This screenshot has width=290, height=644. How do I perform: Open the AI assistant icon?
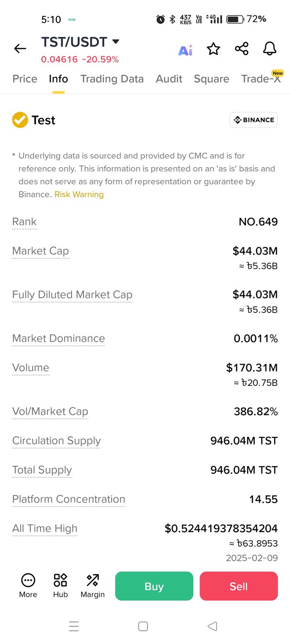click(x=185, y=50)
